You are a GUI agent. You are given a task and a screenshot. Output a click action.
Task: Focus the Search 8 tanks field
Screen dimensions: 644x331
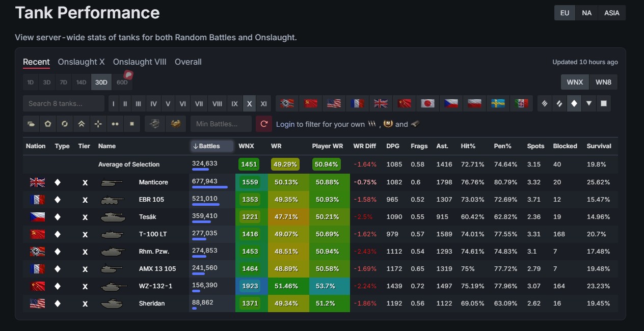(64, 103)
